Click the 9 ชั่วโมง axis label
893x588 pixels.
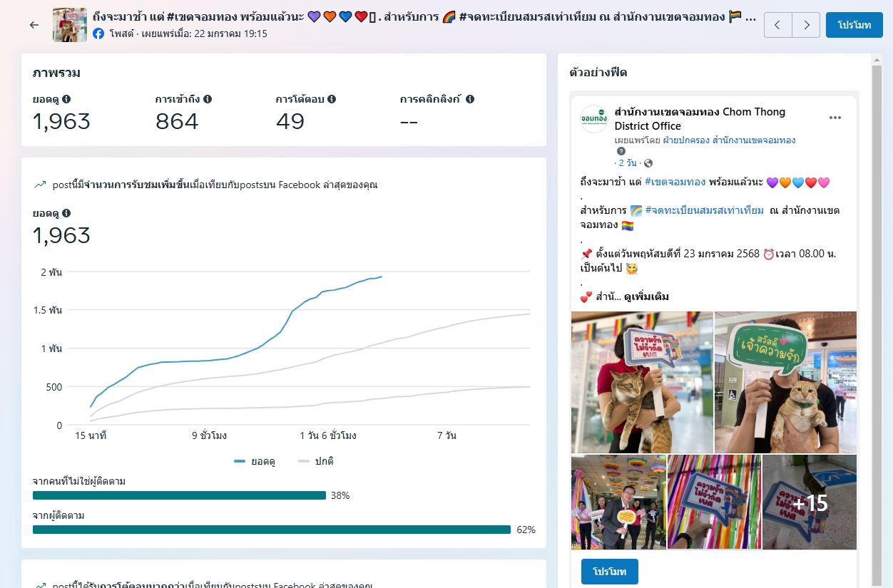click(x=209, y=435)
